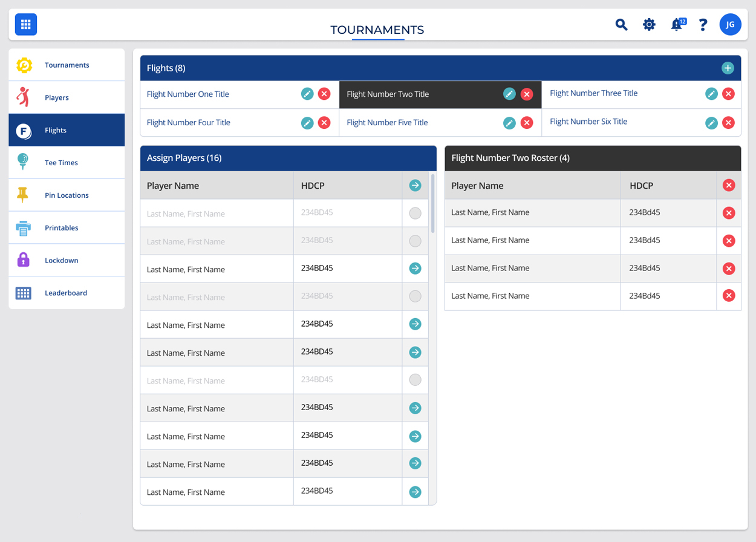Click the search magnifier icon
Viewport: 756px width, 542px height.
pyautogui.click(x=621, y=25)
